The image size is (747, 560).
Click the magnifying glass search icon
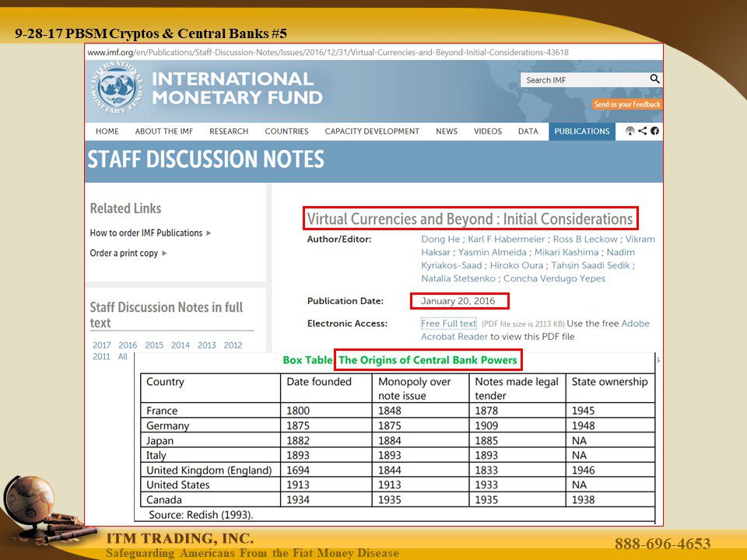pos(655,79)
